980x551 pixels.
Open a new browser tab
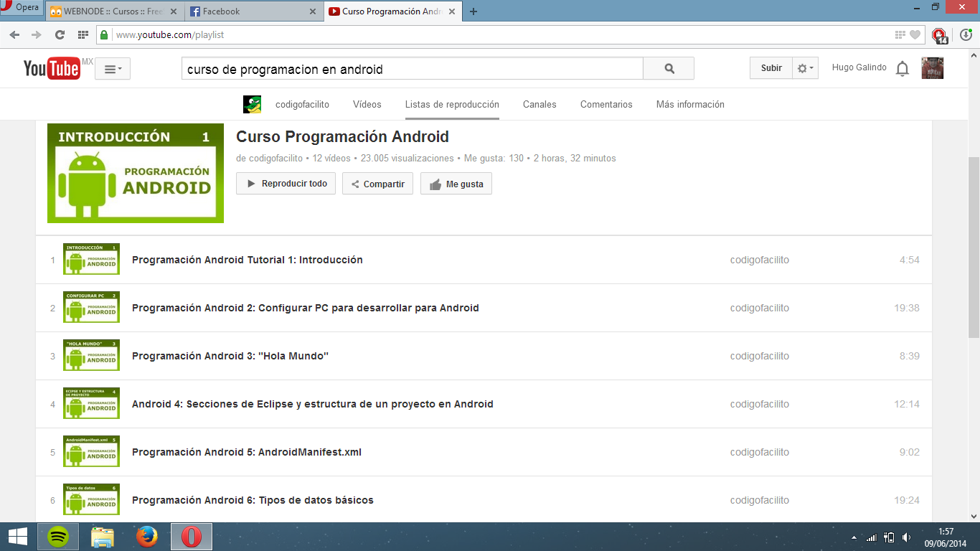(473, 11)
